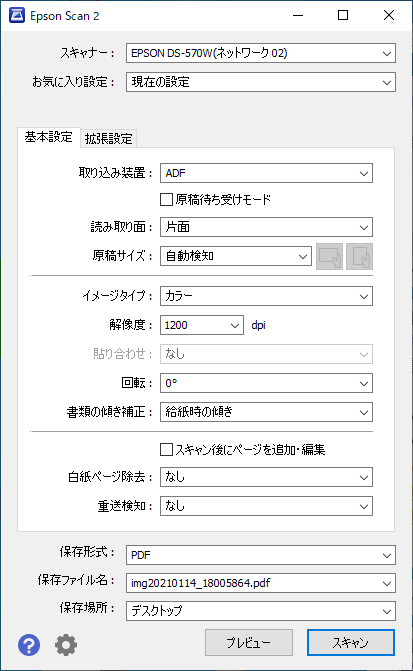Check スキャン後にページを追加・編集 option
Screen dimensions: 413x671
click(x=166, y=450)
